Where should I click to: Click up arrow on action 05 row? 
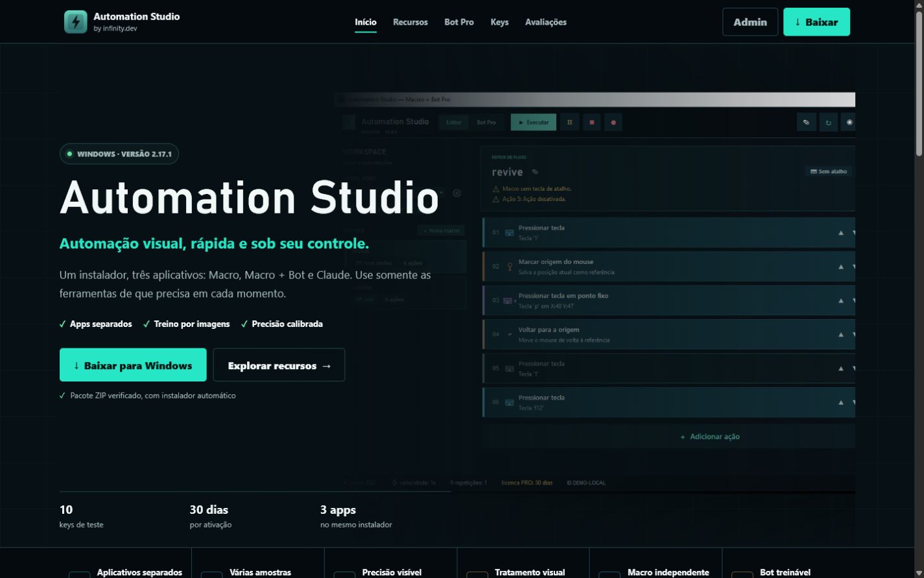tap(841, 368)
